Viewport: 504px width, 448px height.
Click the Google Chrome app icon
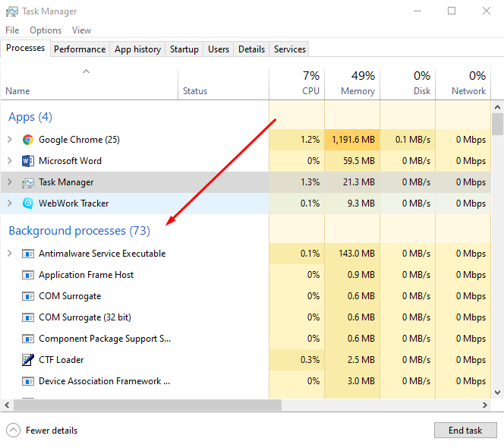point(28,140)
